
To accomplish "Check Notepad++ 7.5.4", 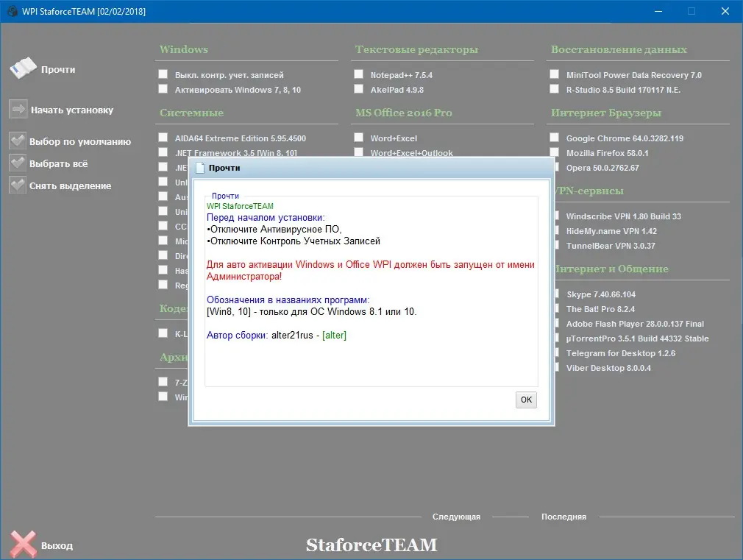I will [359, 74].
